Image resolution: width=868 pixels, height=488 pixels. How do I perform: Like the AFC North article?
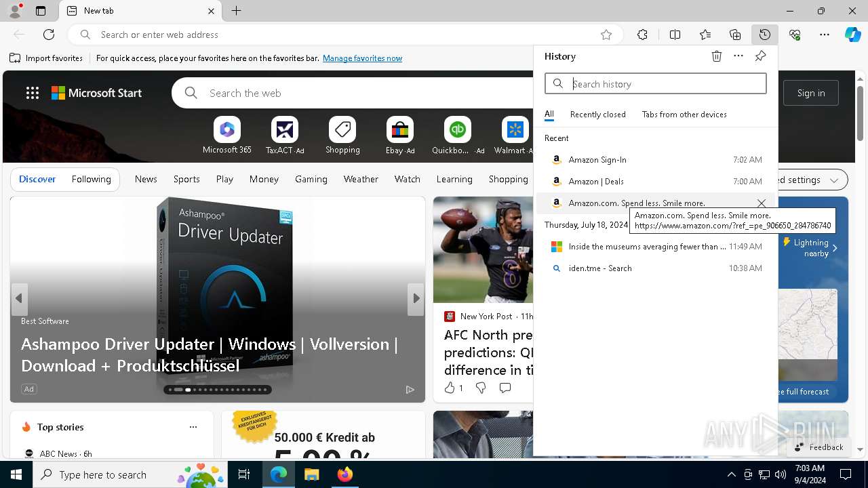[453, 388]
